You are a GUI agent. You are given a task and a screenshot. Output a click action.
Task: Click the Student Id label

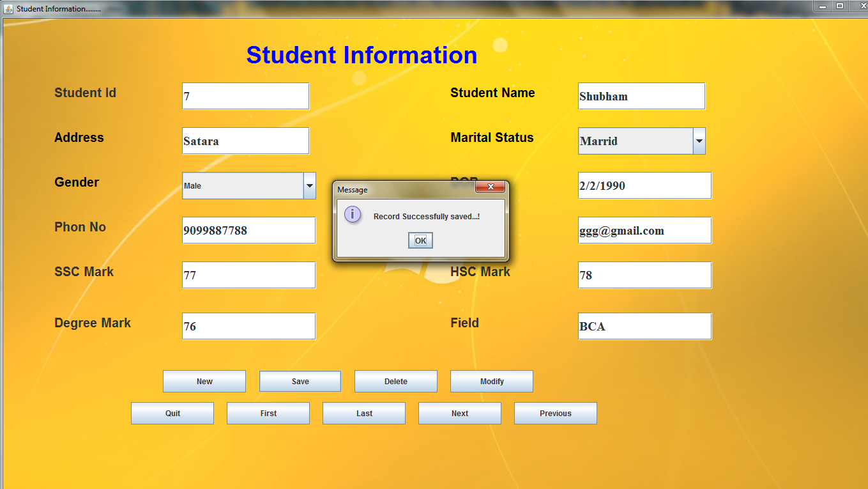pyautogui.click(x=85, y=93)
